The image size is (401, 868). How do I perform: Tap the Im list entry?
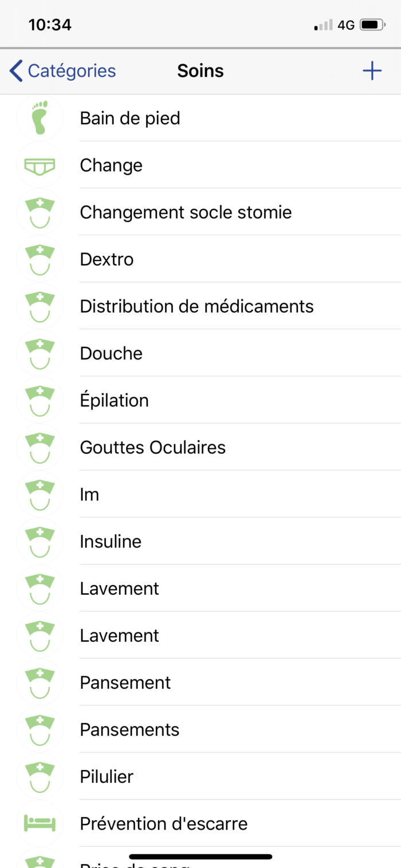(200, 494)
